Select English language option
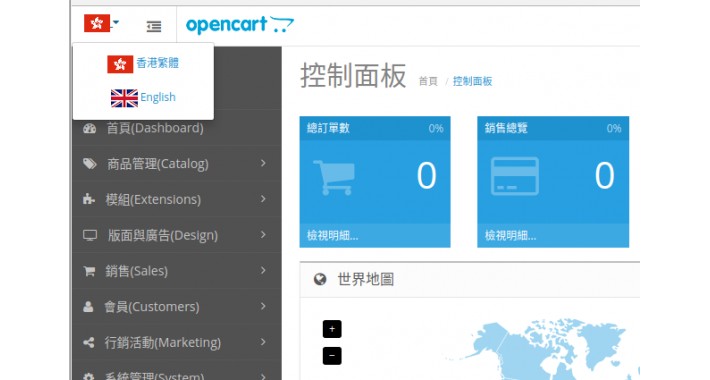710x380 pixels. 143,97
